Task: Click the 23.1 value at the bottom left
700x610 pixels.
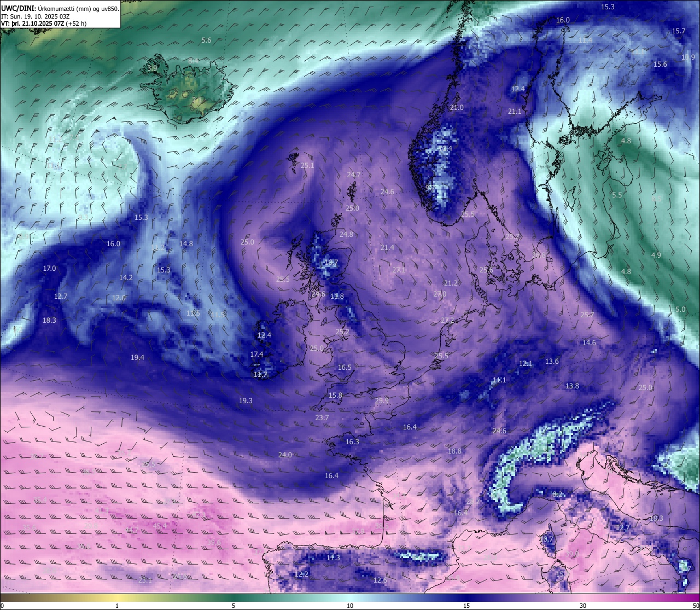Action: (145, 580)
